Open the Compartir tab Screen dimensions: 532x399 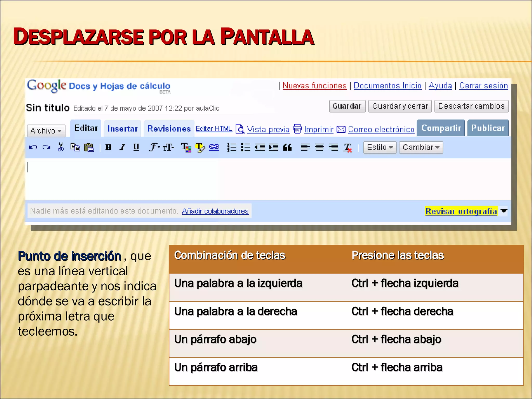tap(441, 128)
